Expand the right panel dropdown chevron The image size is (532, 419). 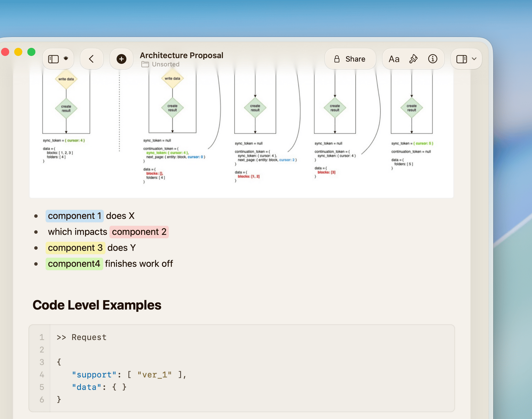pyautogui.click(x=474, y=59)
